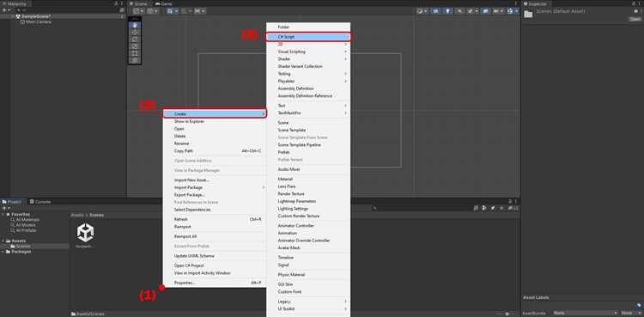Toggle Inspector panel lock icon

pos(635,3)
